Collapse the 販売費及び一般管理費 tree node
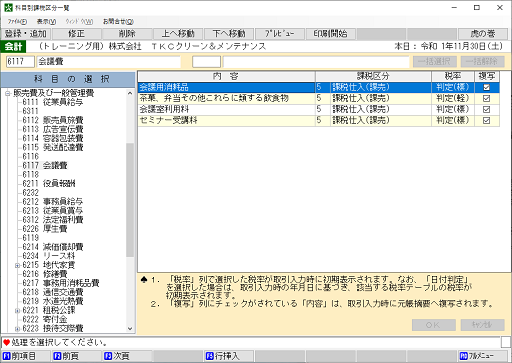Image resolution: width=512 pixels, height=363 pixels. [8, 93]
